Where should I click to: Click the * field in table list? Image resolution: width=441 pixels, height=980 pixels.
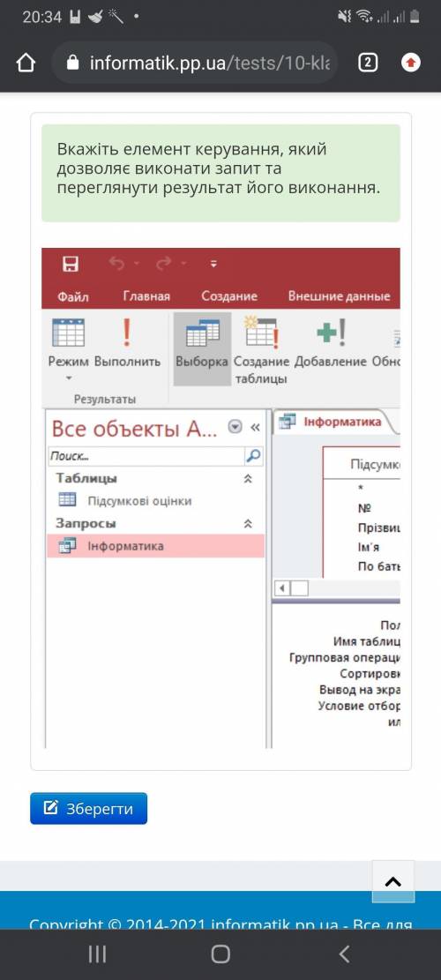pyautogui.click(x=361, y=489)
